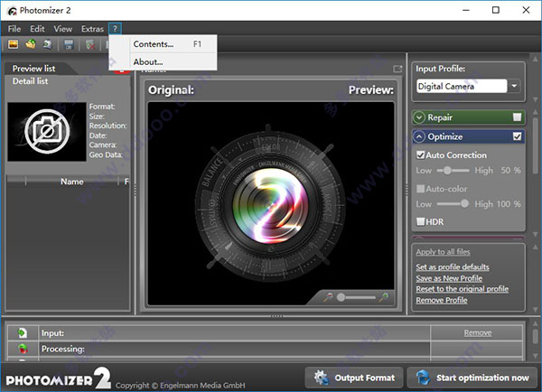Click the open folder toolbar icon
The height and width of the screenshot is (392, 542).
click(31, 44)
